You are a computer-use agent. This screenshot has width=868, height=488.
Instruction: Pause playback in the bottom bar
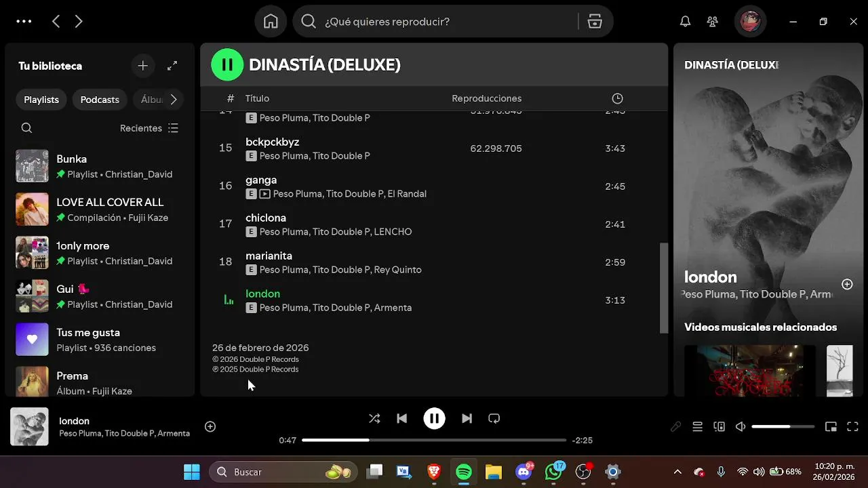pos(434,418)
